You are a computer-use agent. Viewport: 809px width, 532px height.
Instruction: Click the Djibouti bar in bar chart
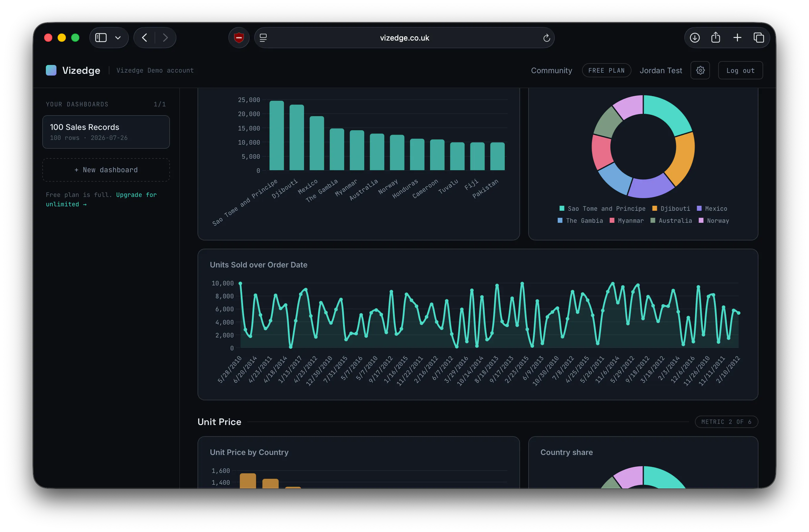click(296, 137)
